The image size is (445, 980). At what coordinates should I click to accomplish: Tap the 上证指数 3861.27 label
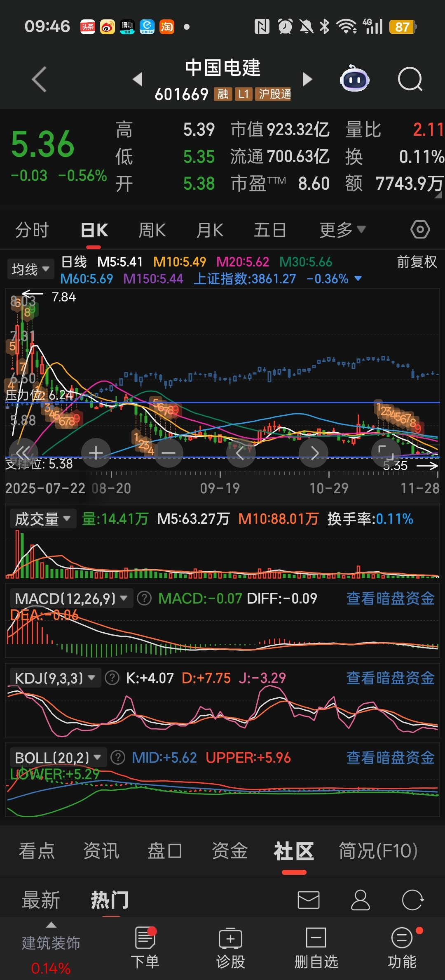click(x=245, y=279)
